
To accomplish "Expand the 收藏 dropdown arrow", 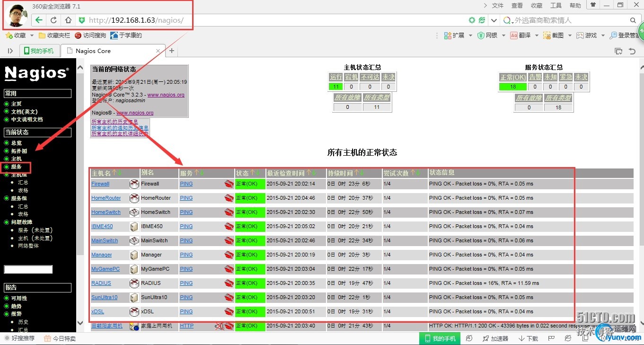I will point(32,35).
